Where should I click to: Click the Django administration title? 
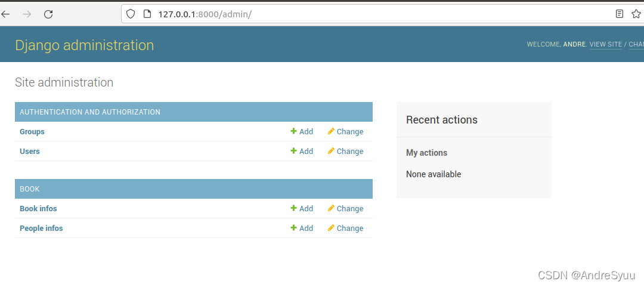tap(85, 45)
